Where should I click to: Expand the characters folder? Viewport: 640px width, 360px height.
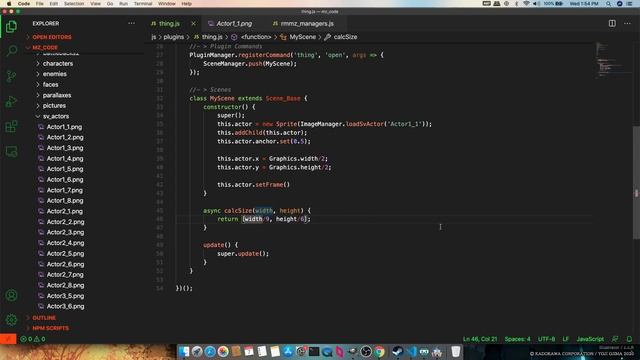(x=58, y=64)
